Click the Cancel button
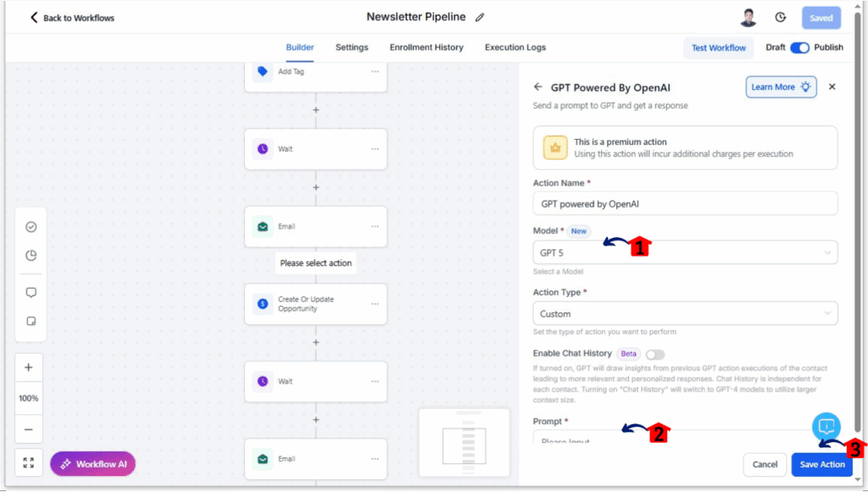This screenshot has width=868, height=492. click(765, 464)
